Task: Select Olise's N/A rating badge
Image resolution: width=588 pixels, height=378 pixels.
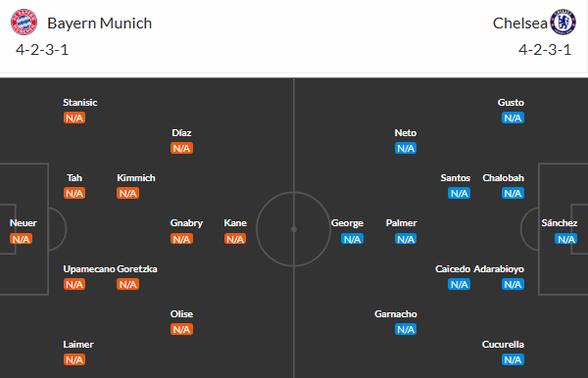Action: point(181,329)
